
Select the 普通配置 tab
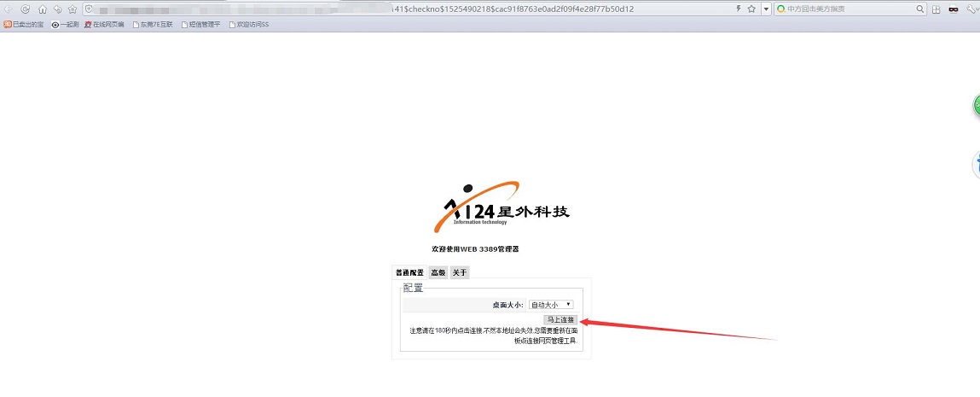410,272
